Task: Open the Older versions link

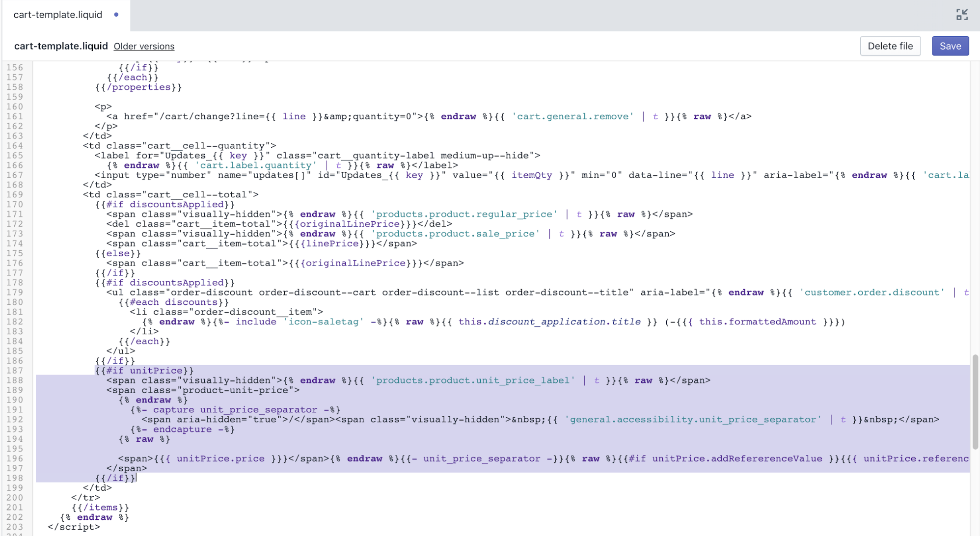Action: click(144, 46)
